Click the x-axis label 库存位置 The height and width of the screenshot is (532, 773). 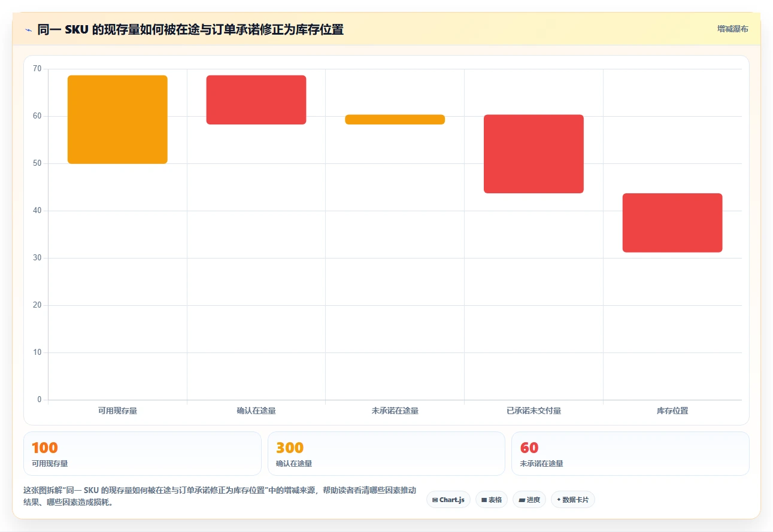pyautogui.click(x=672, y=411)
